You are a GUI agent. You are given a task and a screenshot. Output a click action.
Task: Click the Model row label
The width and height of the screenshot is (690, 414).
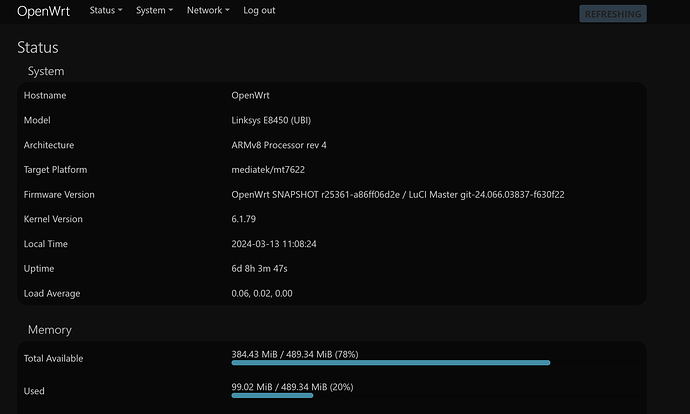point(37,120)
